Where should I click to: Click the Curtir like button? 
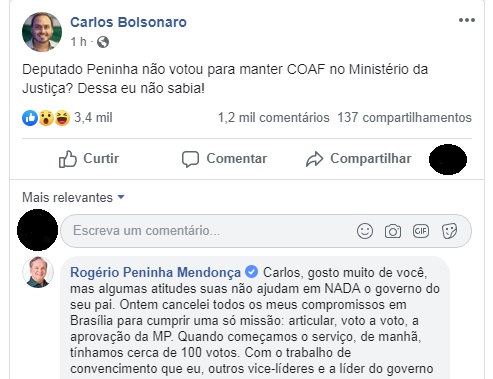click(x=89, y=159)
